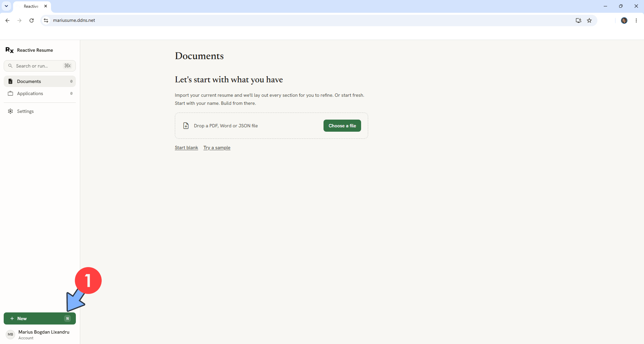644x344 pixels.
Task: Click the Choose a file button
Action: tap(342, 126)
